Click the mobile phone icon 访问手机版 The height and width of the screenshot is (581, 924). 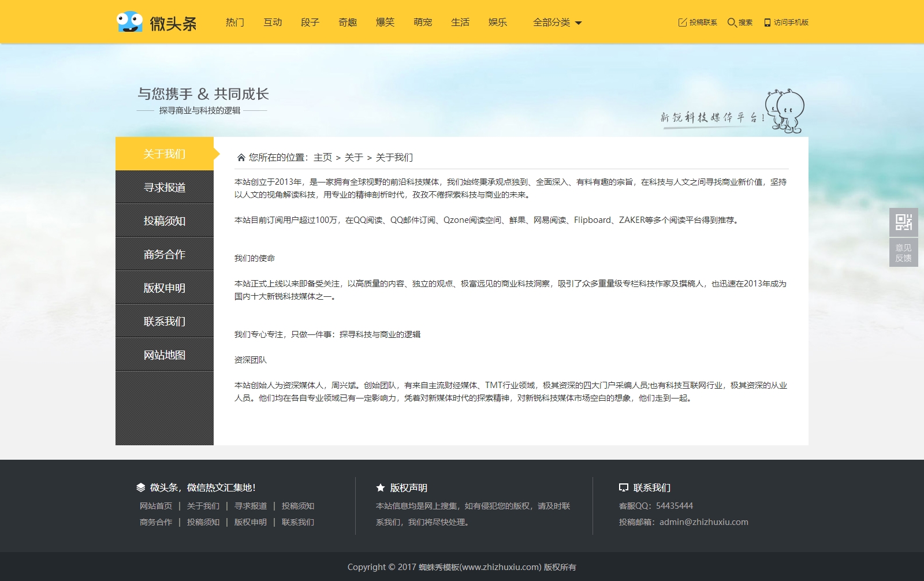pyautogui.click(x=767, y=23)
